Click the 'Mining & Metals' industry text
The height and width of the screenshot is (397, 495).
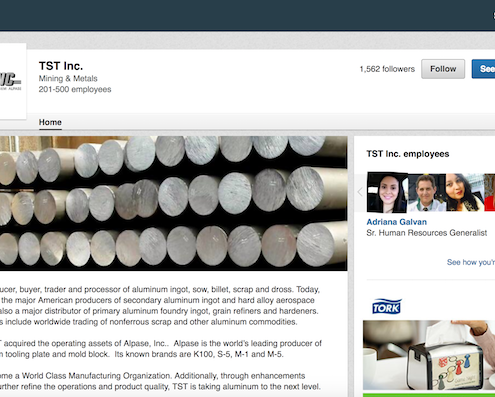click(68, 79)
